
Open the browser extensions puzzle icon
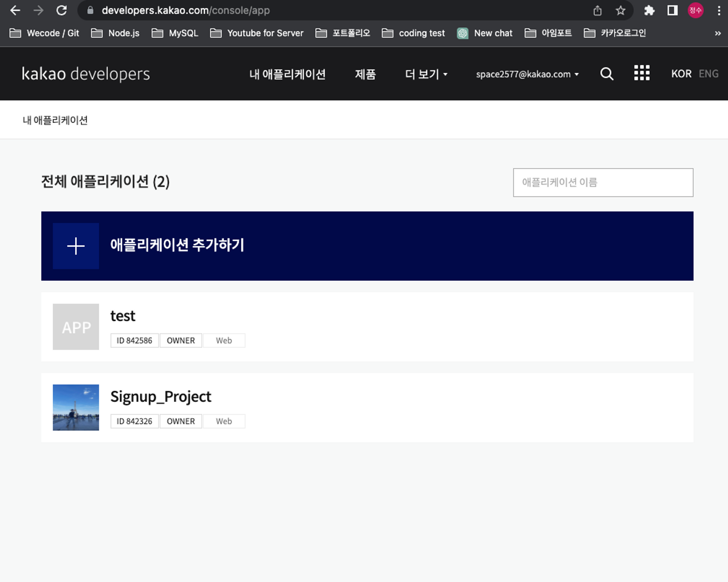point(649,11)
